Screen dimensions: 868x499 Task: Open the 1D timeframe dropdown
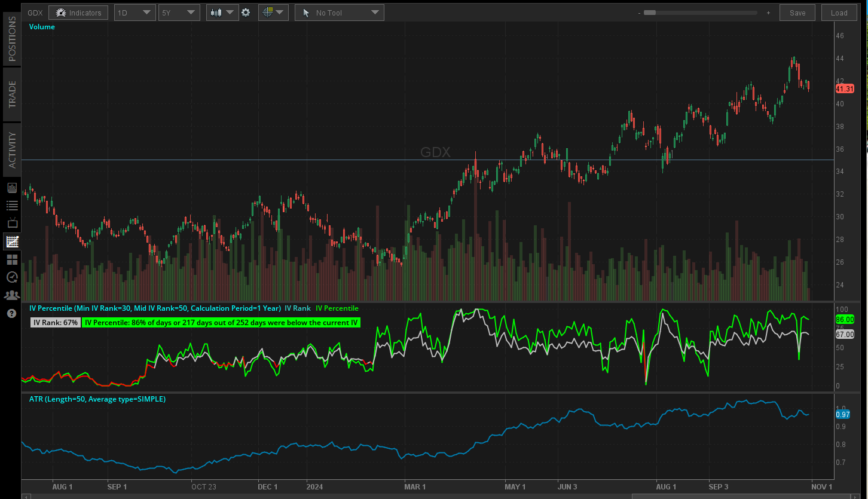point(135,12)
